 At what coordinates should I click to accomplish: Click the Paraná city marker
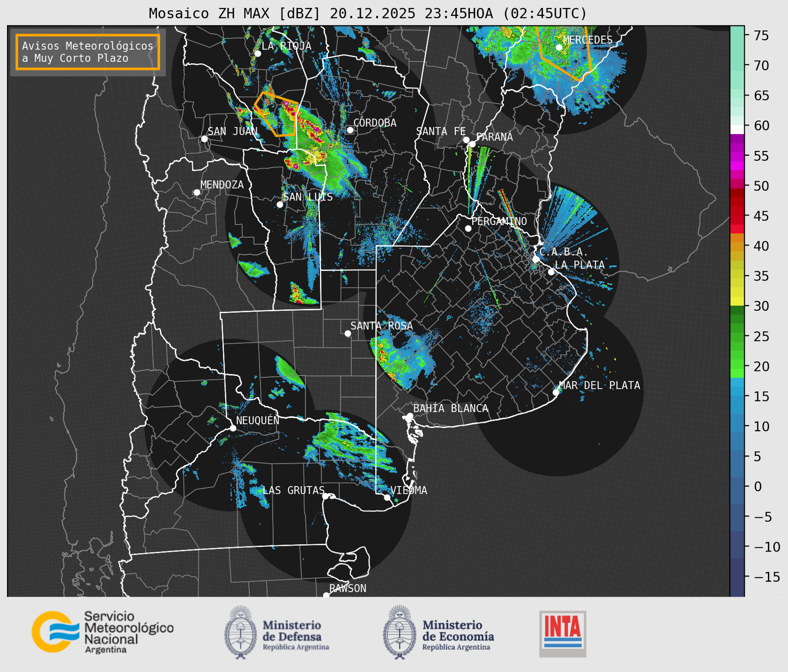(472, 144)
